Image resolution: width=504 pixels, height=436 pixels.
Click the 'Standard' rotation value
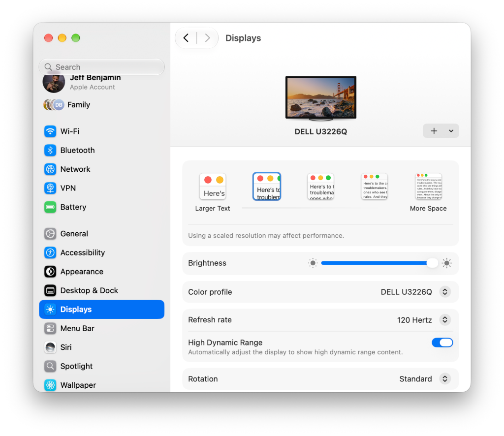tap(415, 379)
